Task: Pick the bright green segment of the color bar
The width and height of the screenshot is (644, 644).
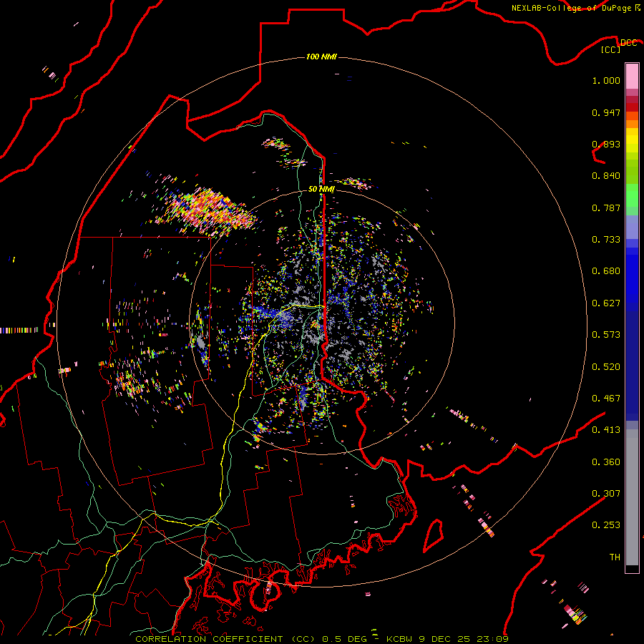Action: click(632, 195)
